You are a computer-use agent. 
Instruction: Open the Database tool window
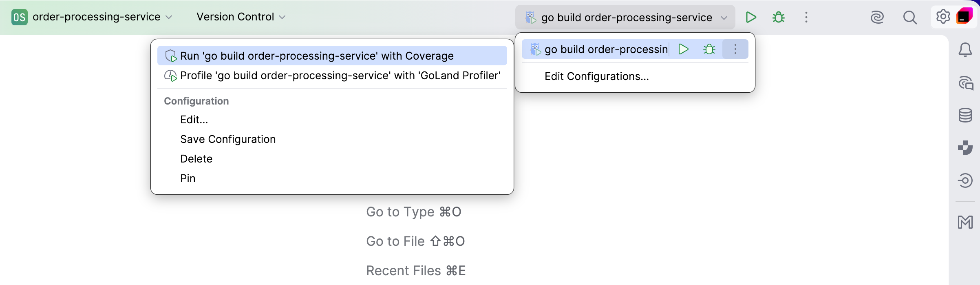965,115
